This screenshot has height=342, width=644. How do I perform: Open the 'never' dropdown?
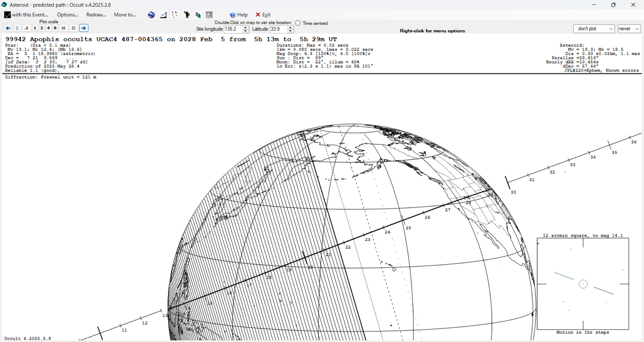click(629, 29)
